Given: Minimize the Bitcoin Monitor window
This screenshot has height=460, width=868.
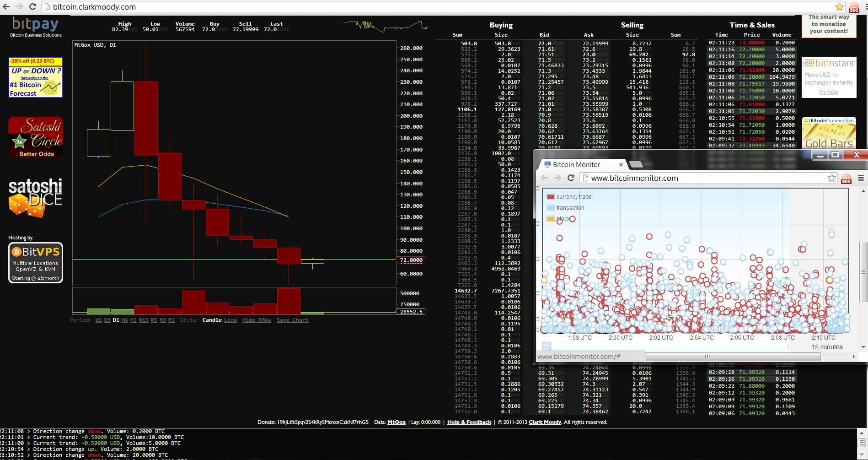Looking at the screenshot, I should click(820, 155).
